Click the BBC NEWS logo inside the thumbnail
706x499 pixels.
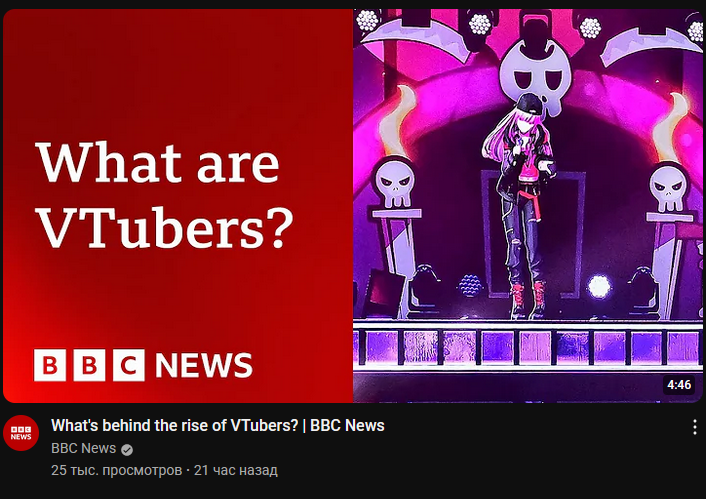pos(143,365)
